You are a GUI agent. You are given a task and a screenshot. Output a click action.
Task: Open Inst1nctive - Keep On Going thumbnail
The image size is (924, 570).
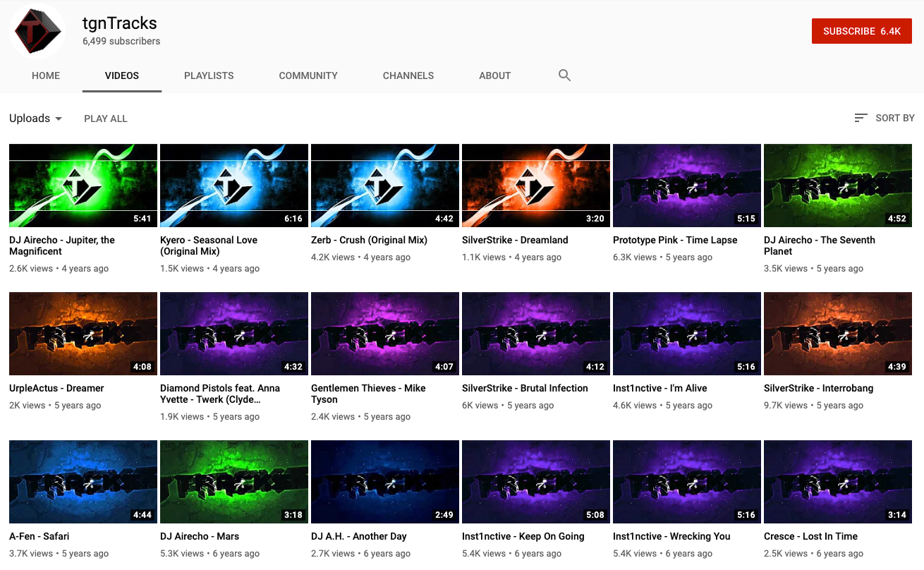pyautogui.click(x=536, y=482)
